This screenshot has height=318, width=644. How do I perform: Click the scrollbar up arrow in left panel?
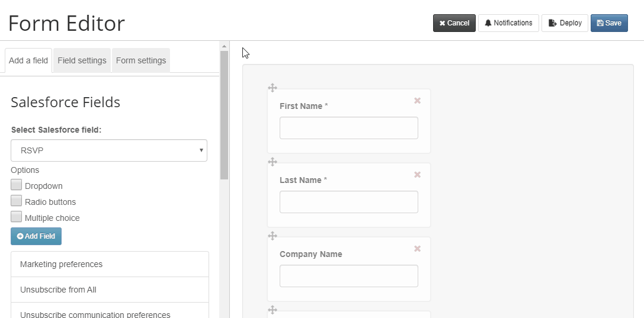click(x=225, y=46)
